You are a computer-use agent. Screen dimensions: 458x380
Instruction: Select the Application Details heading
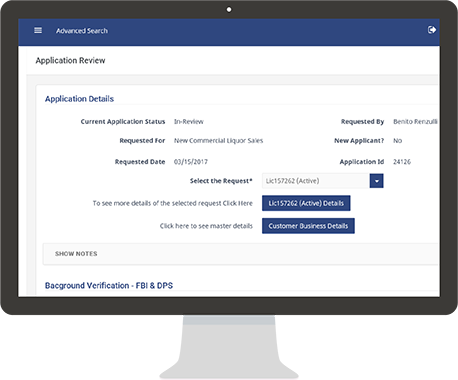pos(79,99)
